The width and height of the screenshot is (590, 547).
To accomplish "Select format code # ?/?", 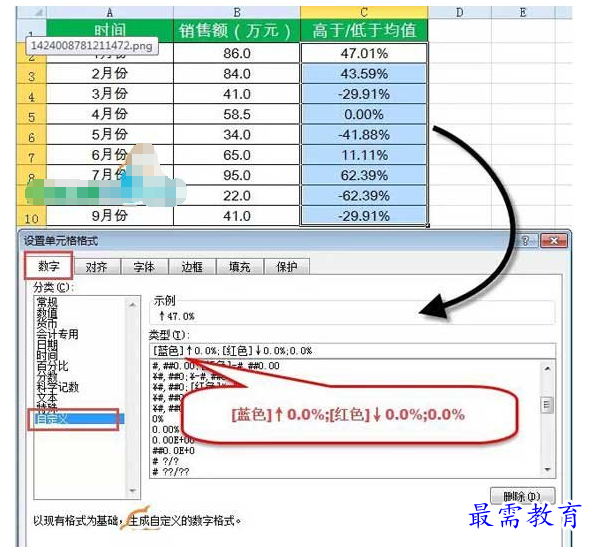I will 165,461.
